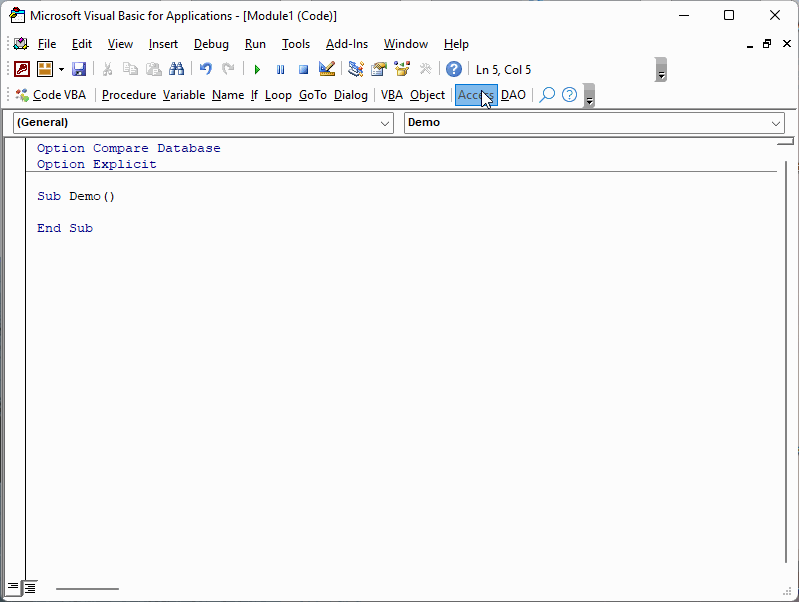Click the 'Option Explicit' line
This screenshot has height=602, width=799.
pyautogui.click(x=97, y=164)
